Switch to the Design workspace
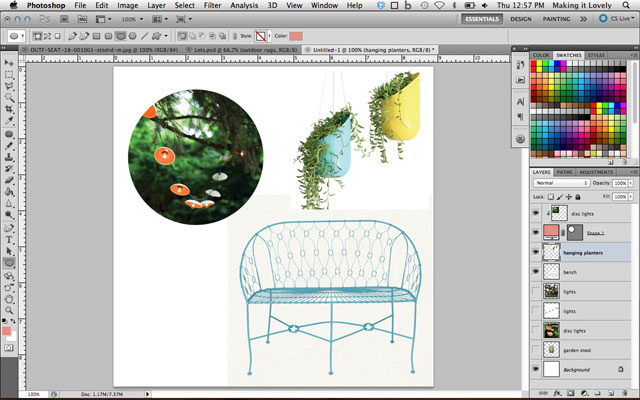640x400 pixels. pos(521,18)
